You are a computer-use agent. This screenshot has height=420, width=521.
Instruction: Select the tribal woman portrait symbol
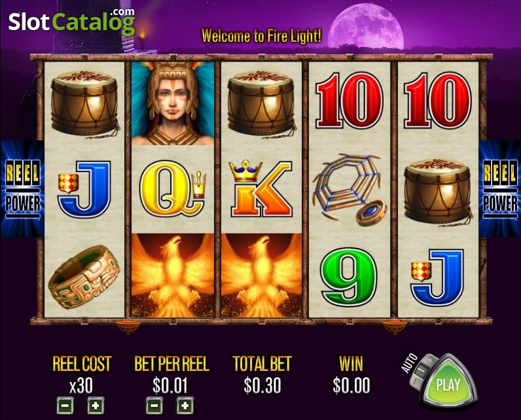pos(173,103)
